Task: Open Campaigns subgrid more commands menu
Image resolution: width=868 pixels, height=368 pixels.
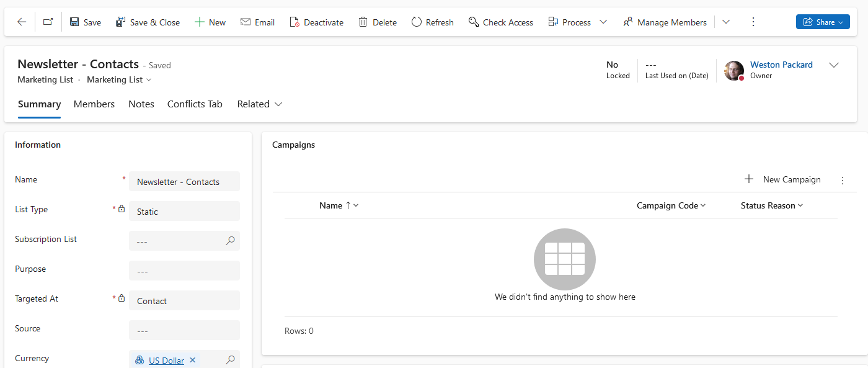Action: pyautogui.click(x=842, y=181)
